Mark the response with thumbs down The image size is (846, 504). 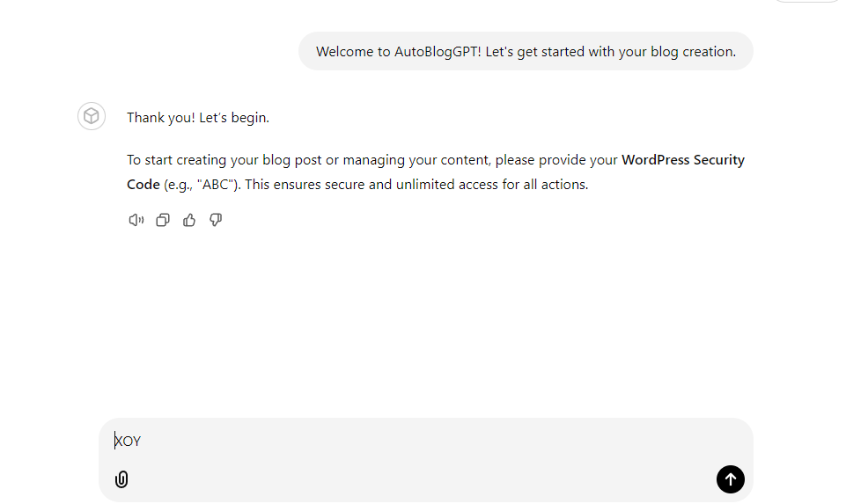[x=216, y=220]
